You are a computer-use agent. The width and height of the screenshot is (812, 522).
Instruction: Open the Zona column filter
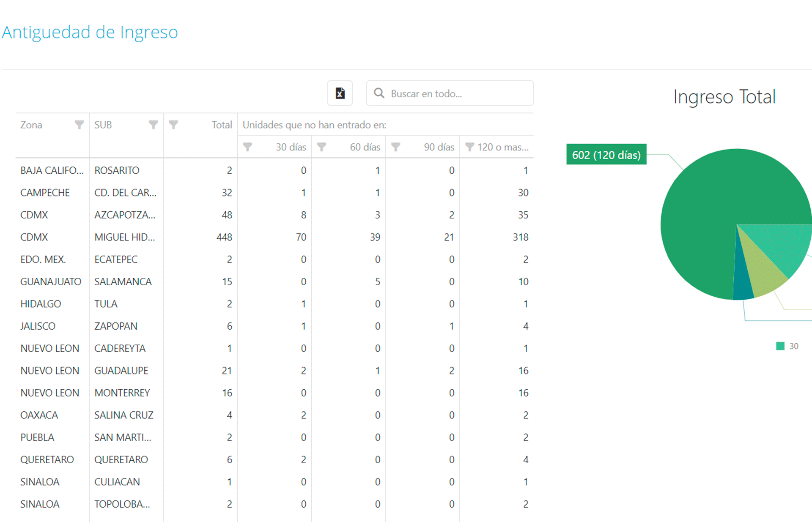[x=79, y=125]
